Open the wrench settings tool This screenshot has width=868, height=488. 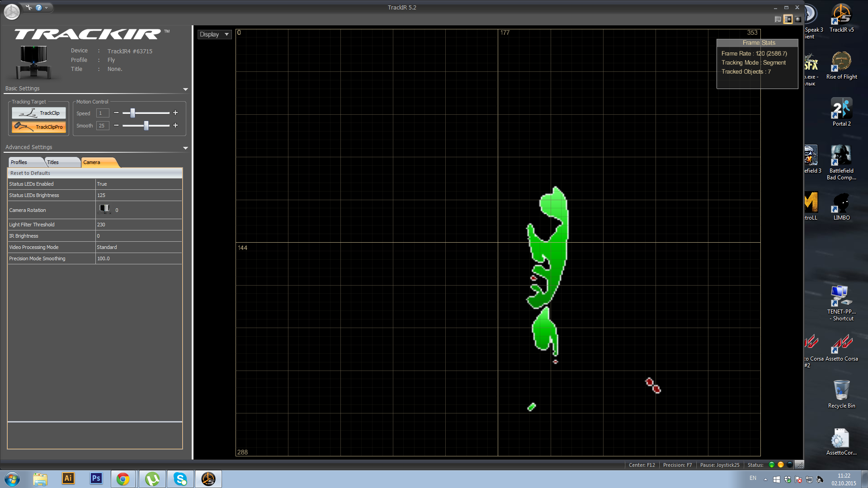(x=29, y=7)
